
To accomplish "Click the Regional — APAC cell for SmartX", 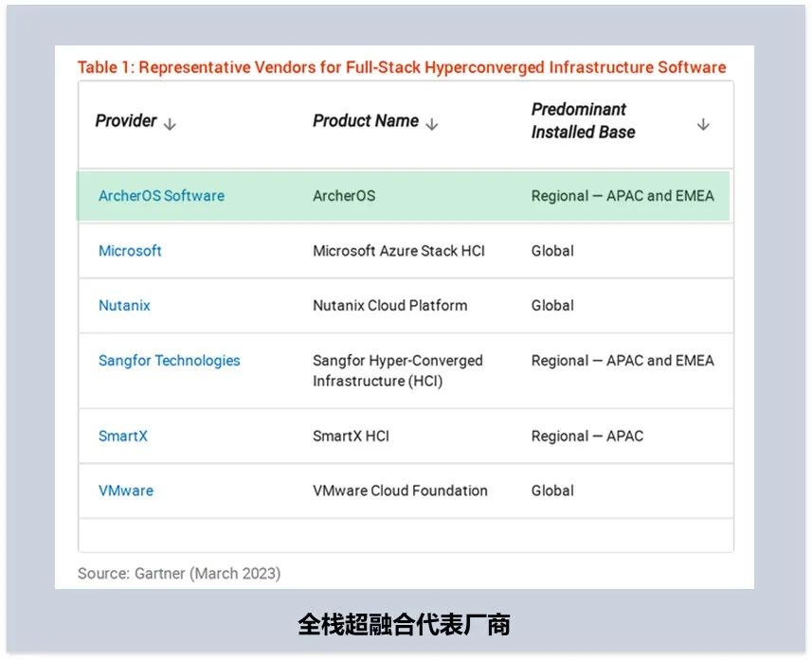I will pyautogui.click(x=586, y=437).
